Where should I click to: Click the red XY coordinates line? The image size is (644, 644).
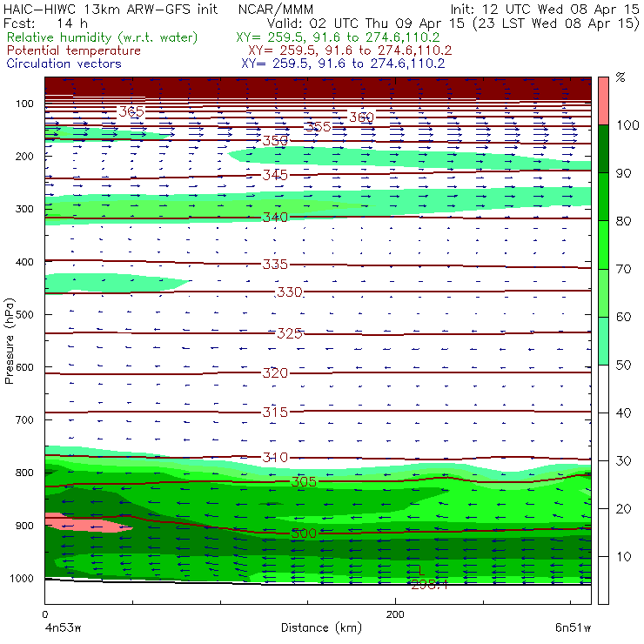(350, 50)
